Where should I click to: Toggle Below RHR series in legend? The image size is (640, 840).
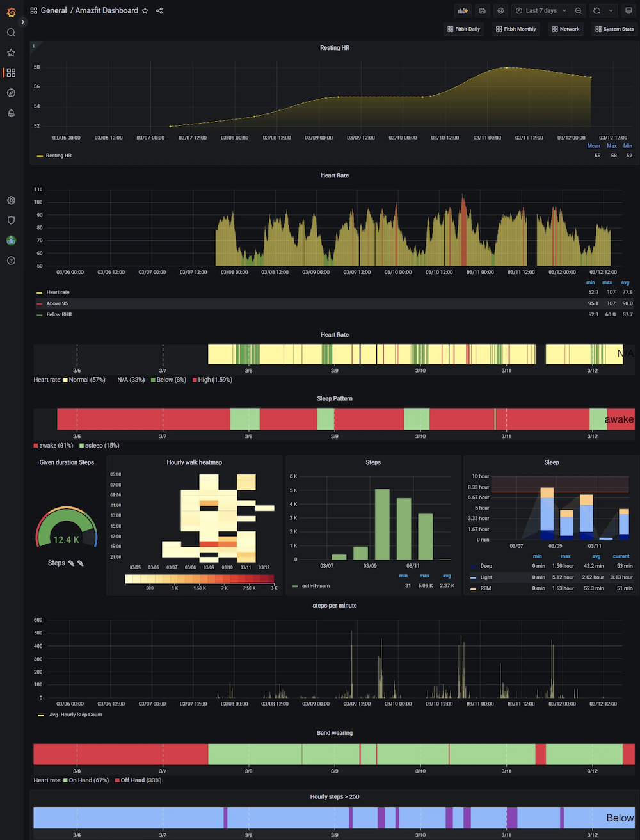[59, 314]
